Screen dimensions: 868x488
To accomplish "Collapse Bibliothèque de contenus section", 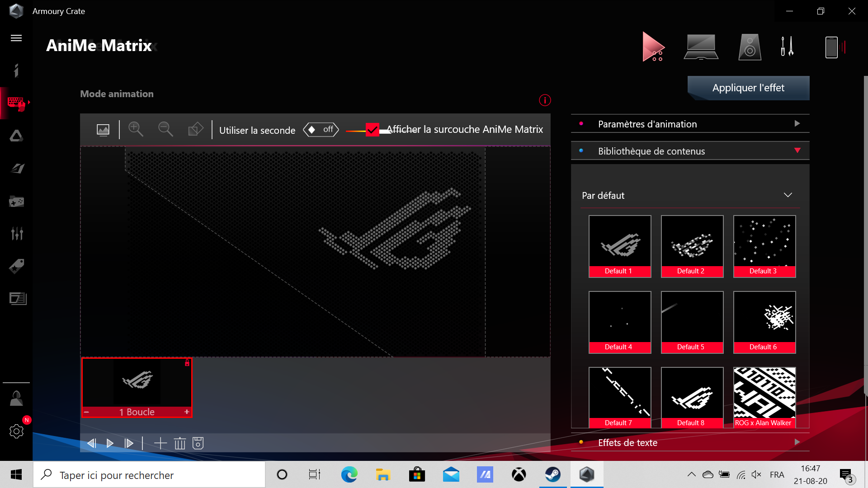I will click(x=690, y=151).
